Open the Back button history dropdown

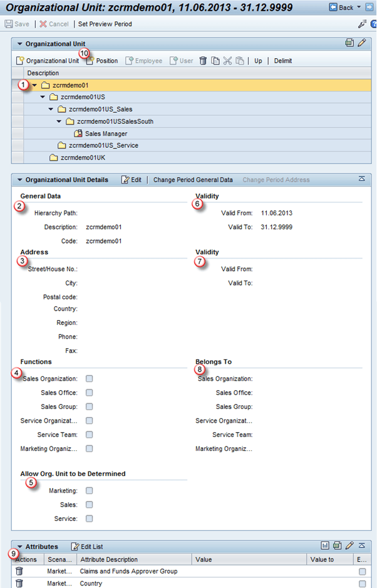pyautogui.click(x=359, y=7)
